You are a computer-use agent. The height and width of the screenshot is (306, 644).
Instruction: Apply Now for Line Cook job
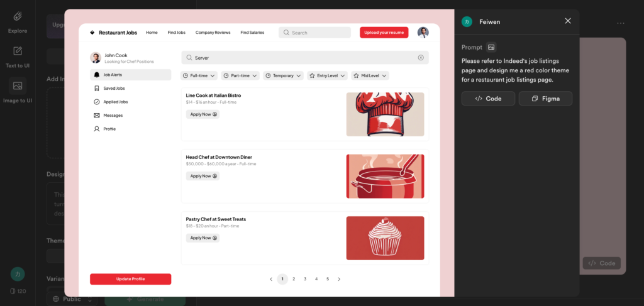click(203, 114)
